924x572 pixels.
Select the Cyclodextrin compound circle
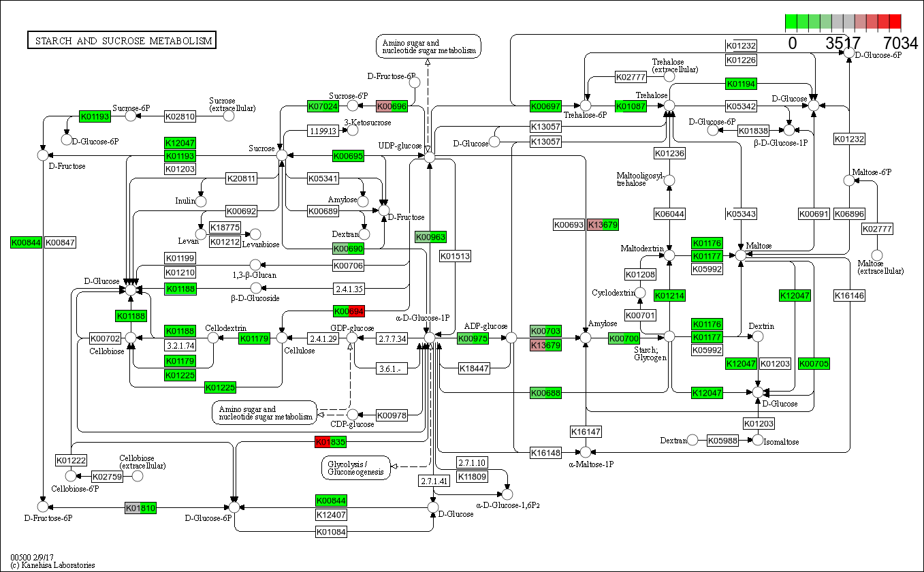[639, 293]
